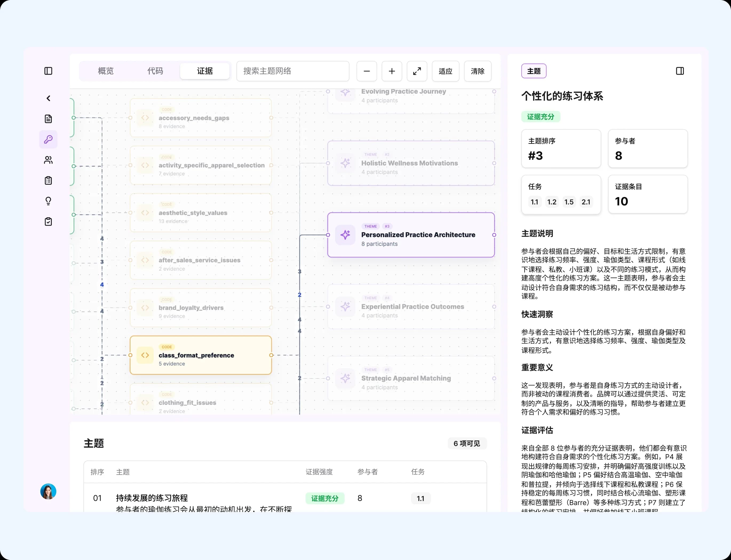Select the accessory_needs_gaps node label

[194, 118]
